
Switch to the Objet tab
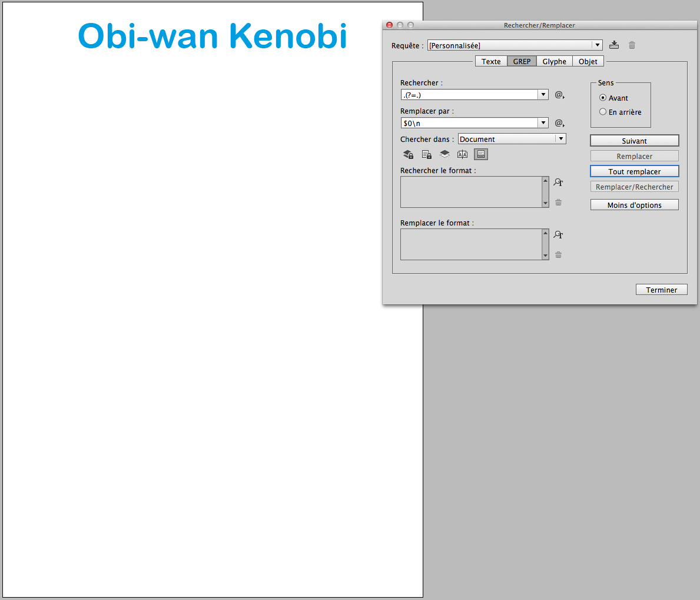point(588,61)
